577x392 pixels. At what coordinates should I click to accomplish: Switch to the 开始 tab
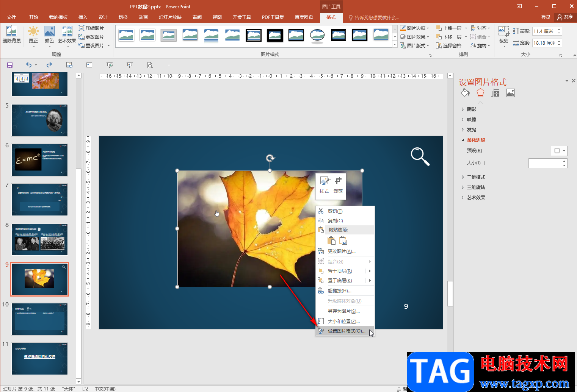click(x=34, y=17)
